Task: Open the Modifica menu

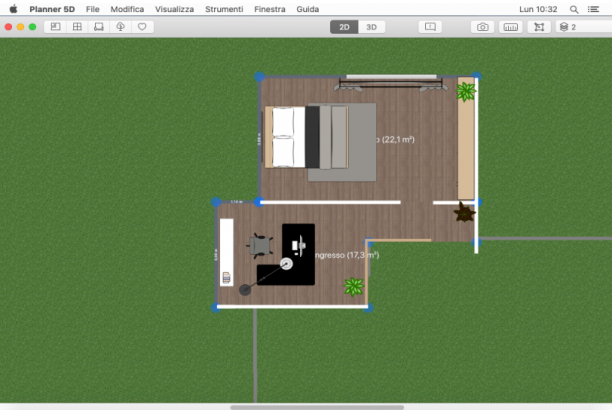Action: coord(127,9)
